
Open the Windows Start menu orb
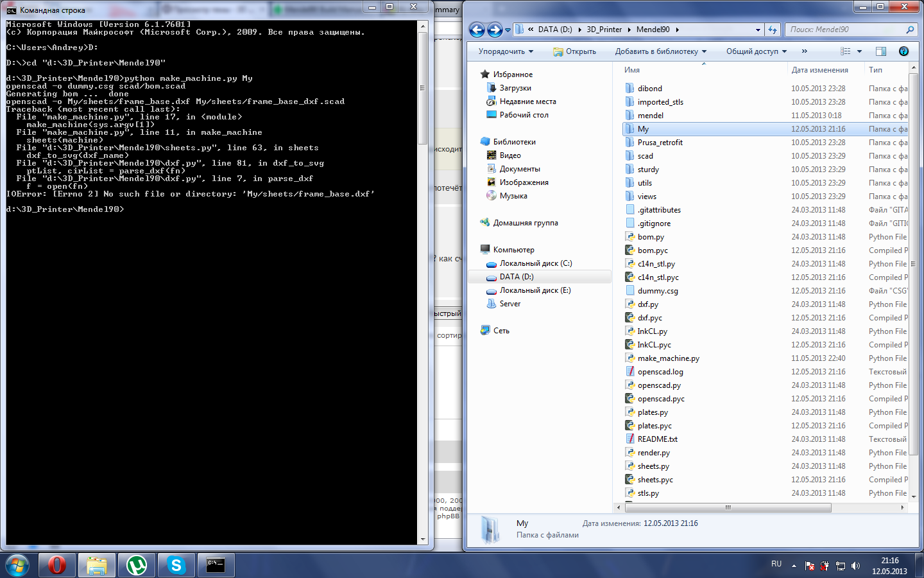[17, 565]
